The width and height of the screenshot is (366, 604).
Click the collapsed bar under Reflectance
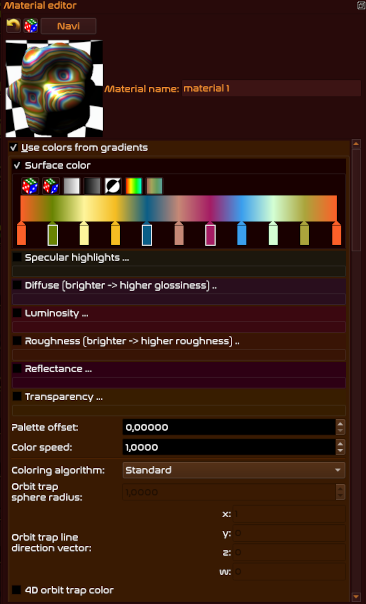coord(179,382)
